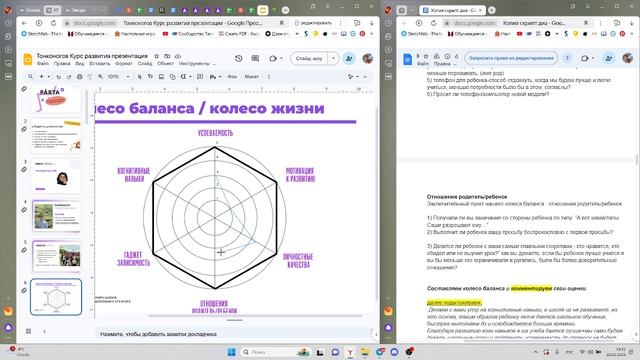Click shape tool icon in Slides toolbar
Image resolution: width=640 pixels, height=360 pixels.
point(172,76)
